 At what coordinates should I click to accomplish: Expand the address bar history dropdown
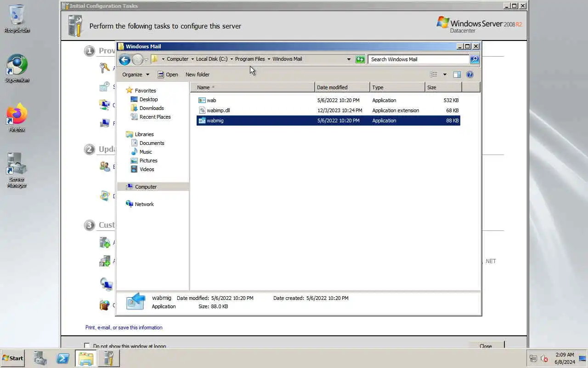click(x=349, y=59)
